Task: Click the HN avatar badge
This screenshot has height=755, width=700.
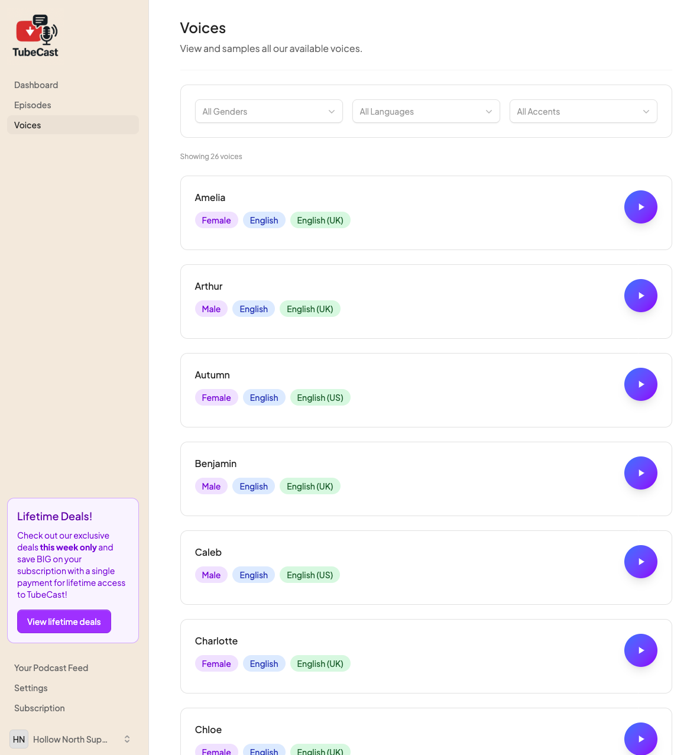Action: (x=18, y=739)
